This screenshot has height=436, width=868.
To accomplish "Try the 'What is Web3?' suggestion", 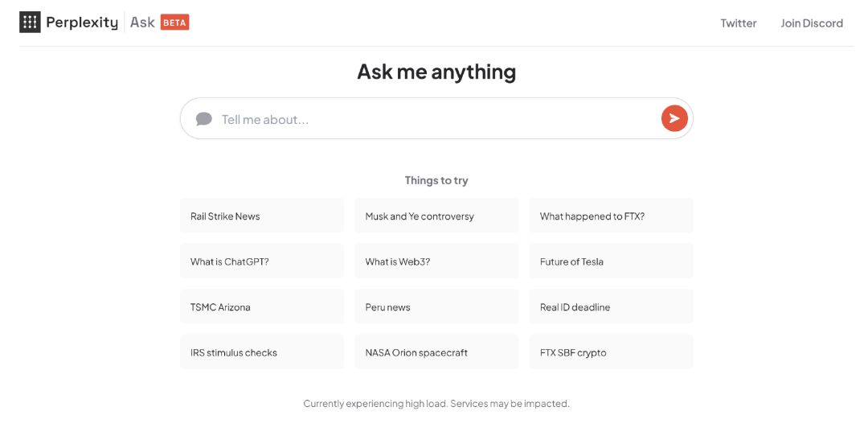I will pos(436,261).
